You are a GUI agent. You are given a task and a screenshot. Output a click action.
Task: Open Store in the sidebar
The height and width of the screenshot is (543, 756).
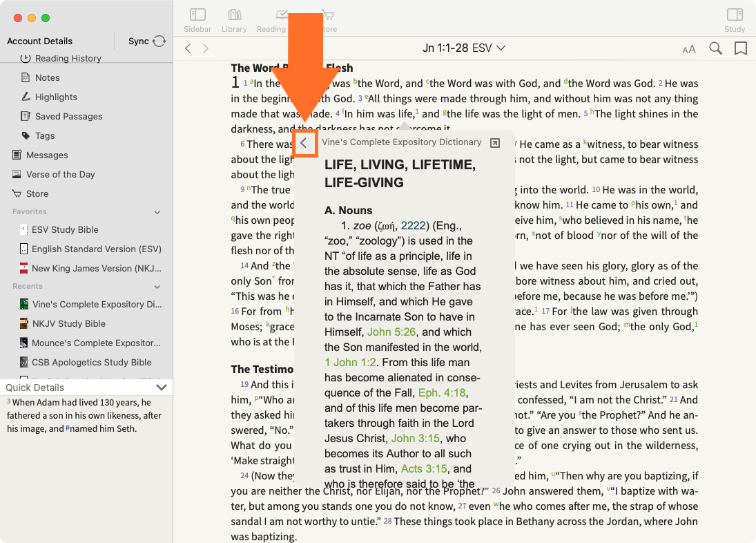pyautogui.click(x=37, y=193)
